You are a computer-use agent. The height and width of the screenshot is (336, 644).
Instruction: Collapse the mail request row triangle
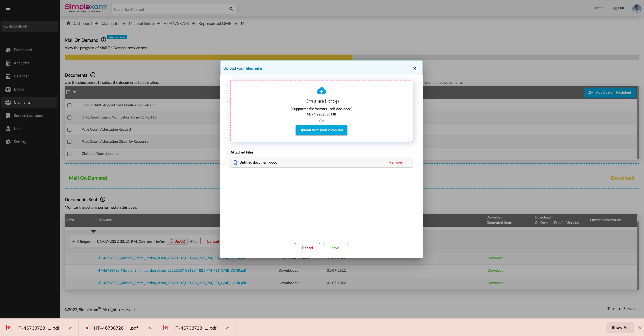93,232
